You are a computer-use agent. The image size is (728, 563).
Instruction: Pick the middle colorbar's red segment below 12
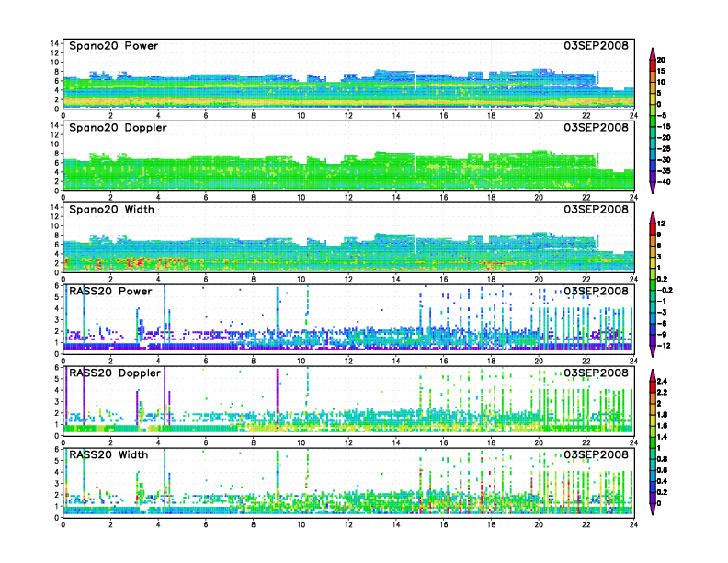[653, 229]
